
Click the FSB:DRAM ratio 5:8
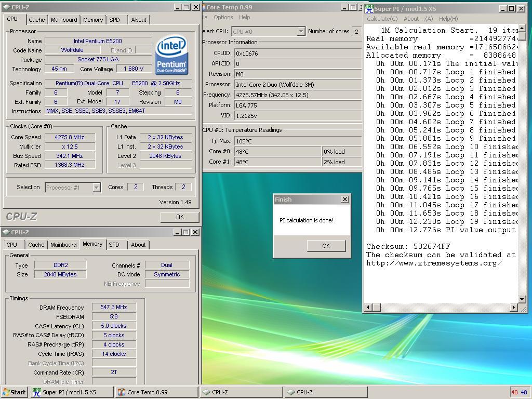click(114, 316)
